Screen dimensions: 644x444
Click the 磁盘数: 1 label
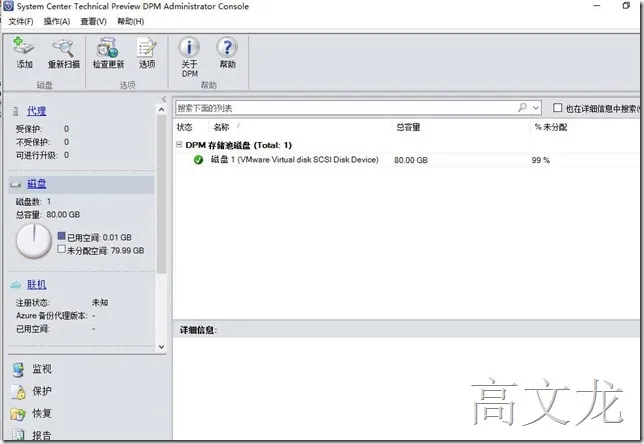[34, 202]
